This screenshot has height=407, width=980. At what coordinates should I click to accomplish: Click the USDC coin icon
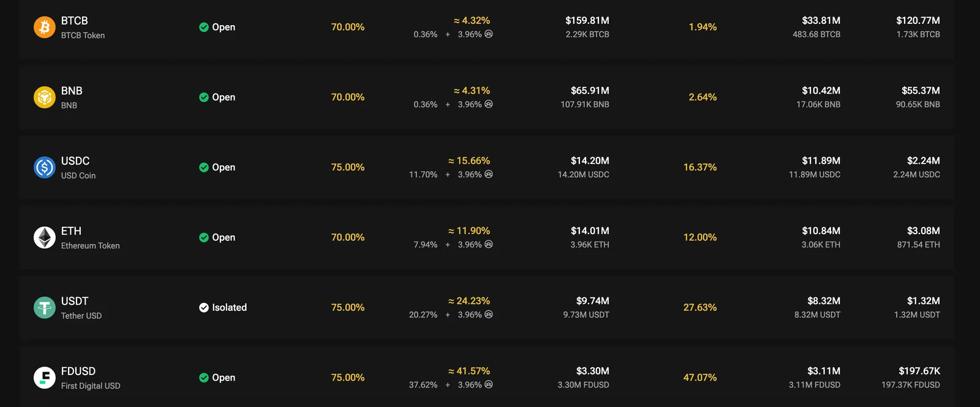pyautogui.click(x=44, y=167)
